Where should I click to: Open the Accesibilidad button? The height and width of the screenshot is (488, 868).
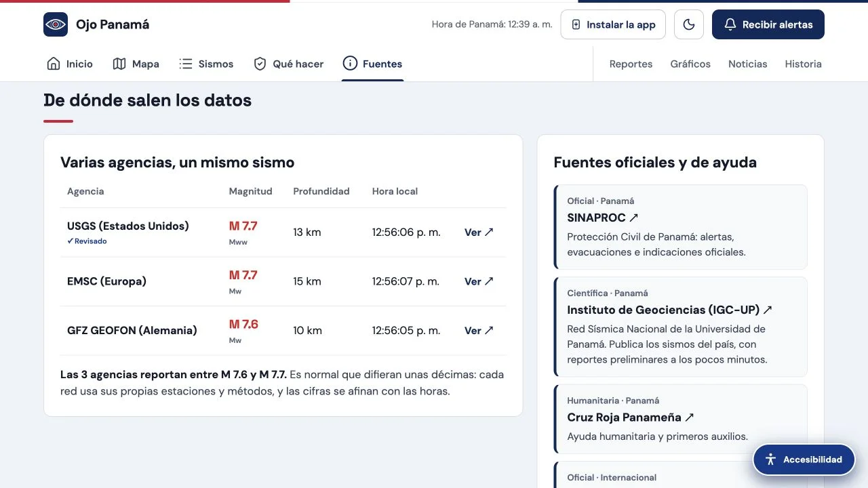804,460
